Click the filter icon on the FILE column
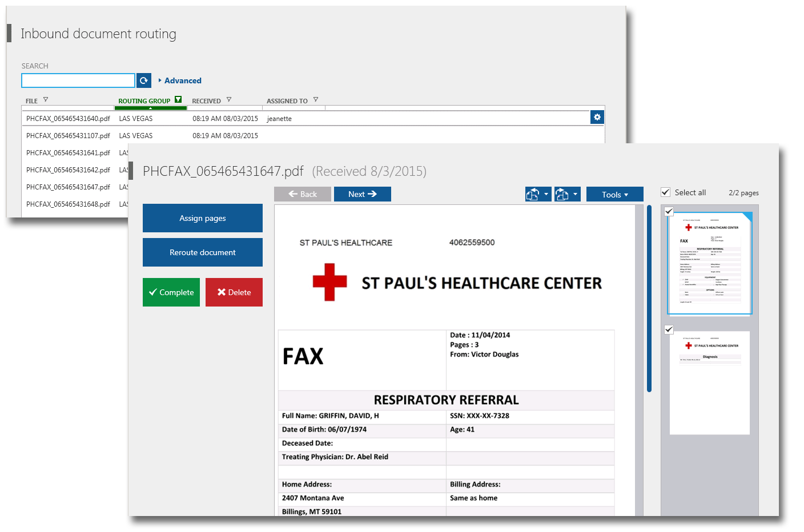This screenshot has width=804, height=532. (x=45, y=99)
